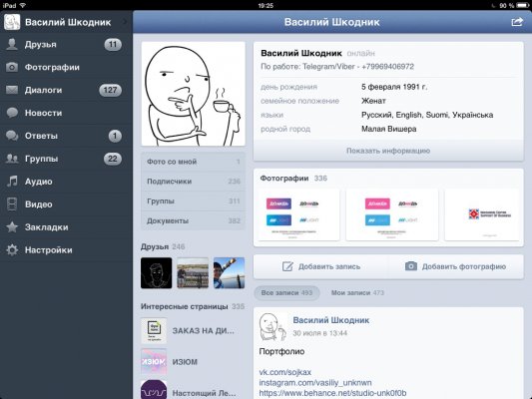Open Настоящий Ле... page icon

coord(154,390)
